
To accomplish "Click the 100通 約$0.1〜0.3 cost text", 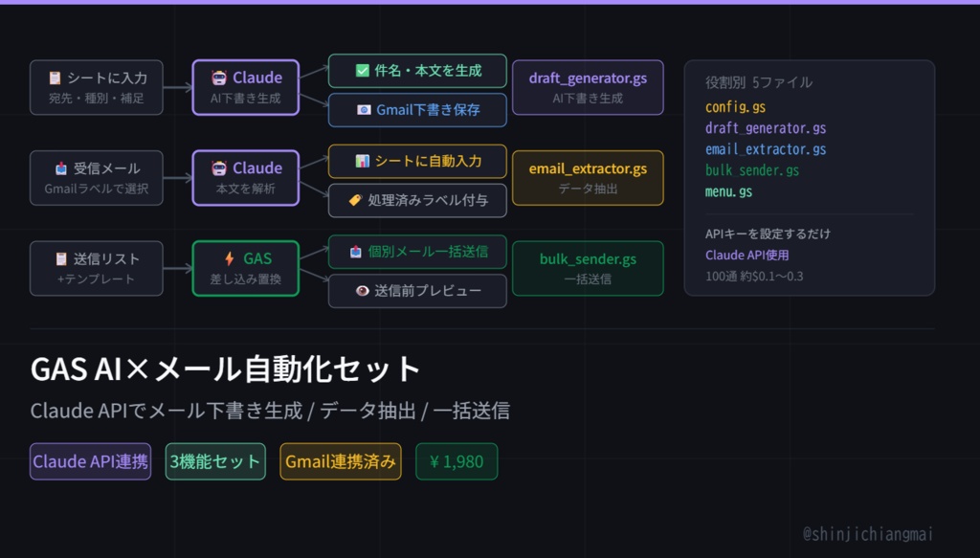I will tap(754, 277).
